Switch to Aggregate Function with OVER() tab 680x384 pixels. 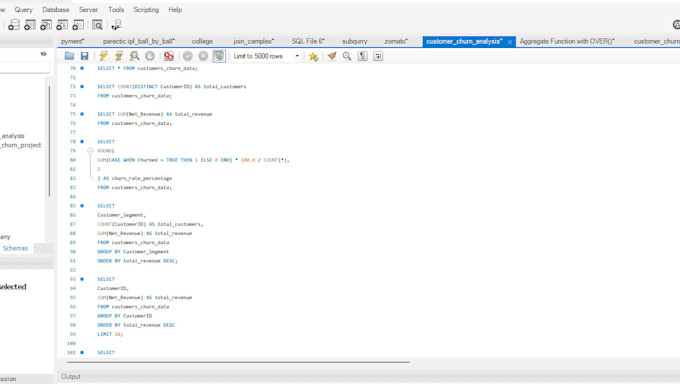[567, 41]
